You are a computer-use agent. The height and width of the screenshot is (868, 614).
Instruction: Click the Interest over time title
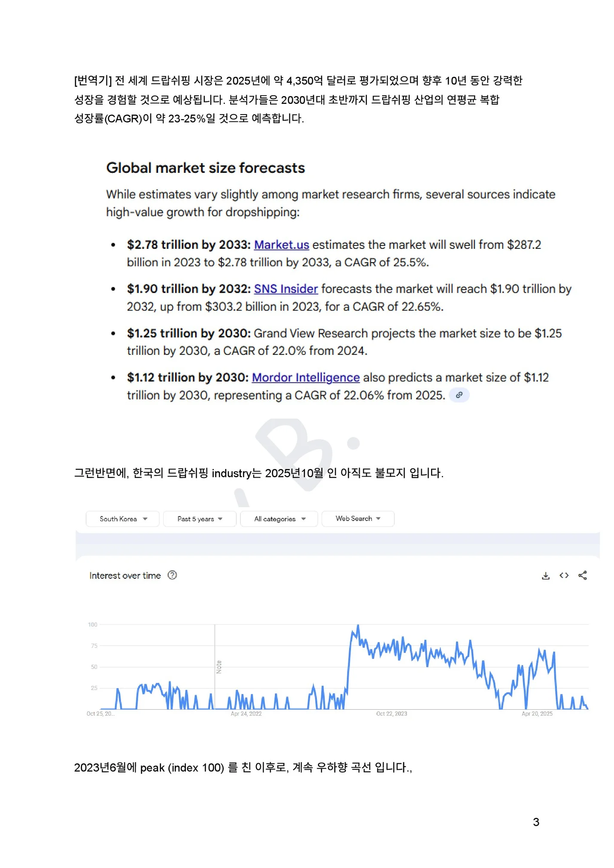click(125, 575)
